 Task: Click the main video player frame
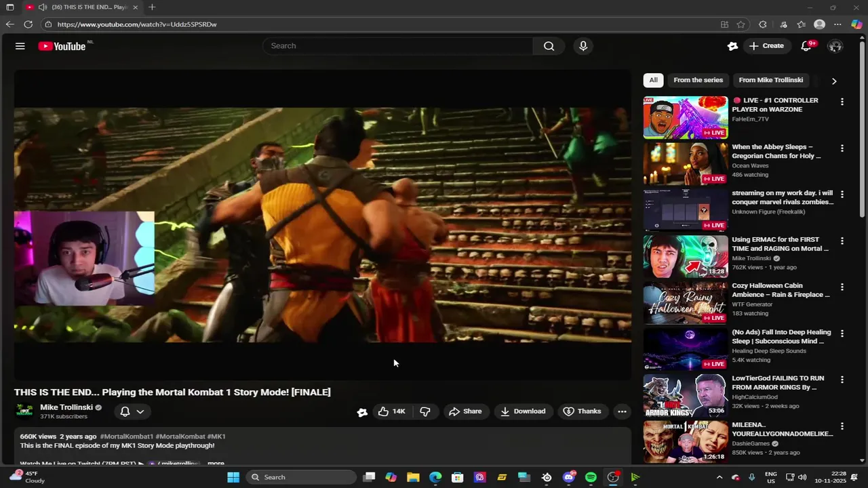[x=323, y=224]
